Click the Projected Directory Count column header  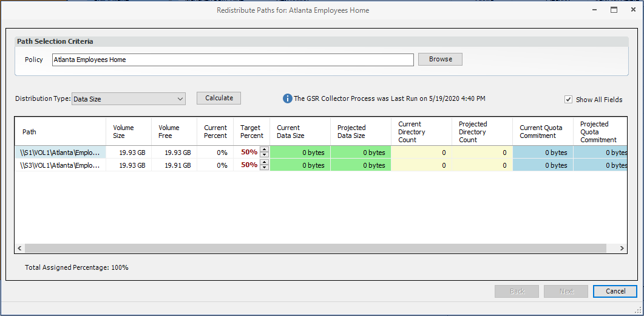[x=482, y=132]
